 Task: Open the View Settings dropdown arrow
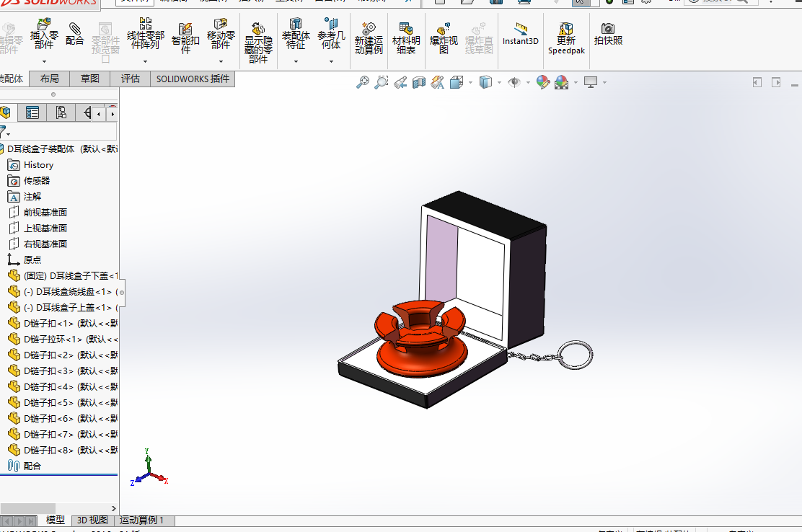click(x=604, y=82)
